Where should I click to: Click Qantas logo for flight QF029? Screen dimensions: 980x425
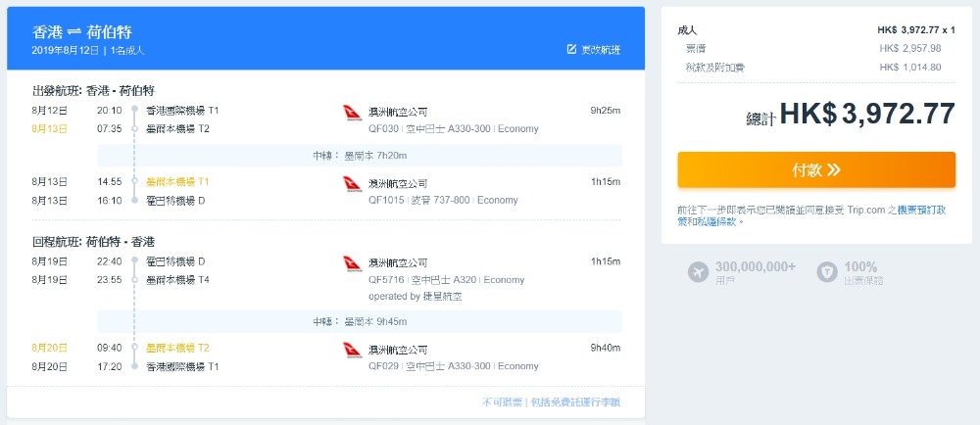(353, 351)
